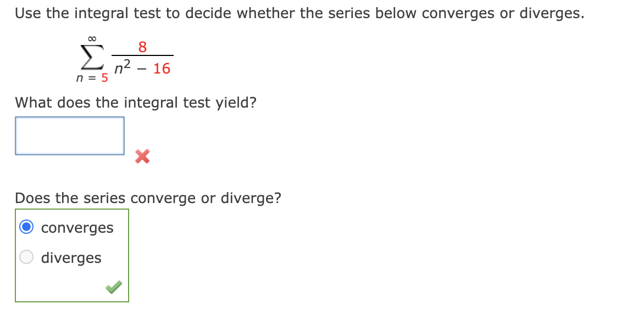Click the red X error icon
The width and height of the screenshot is (644, 326).
142,157
